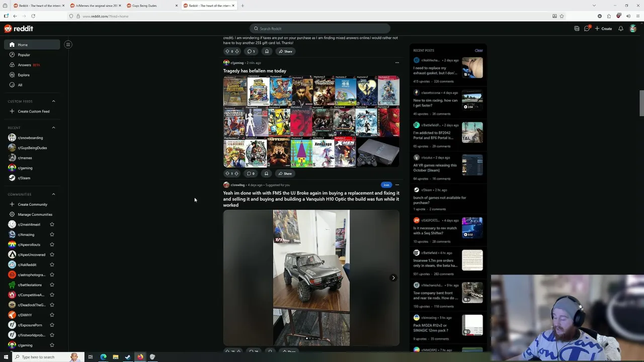Share the 'Tragedy has befallen me today' post

(285, 173)
